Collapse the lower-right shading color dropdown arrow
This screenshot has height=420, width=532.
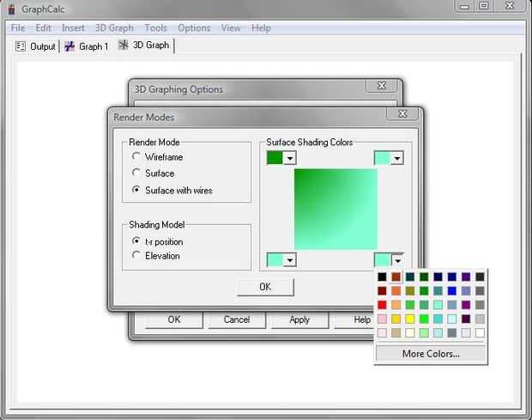[x=397, y=260]
